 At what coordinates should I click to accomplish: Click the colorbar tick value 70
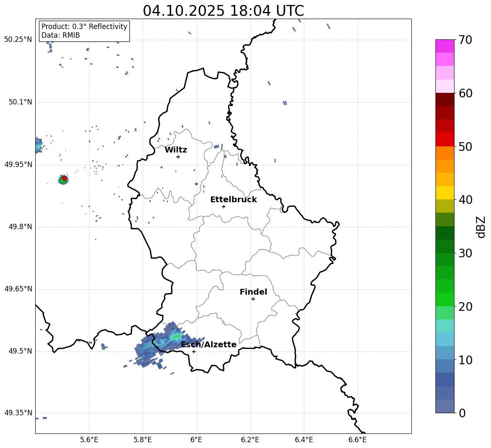point(466,40)
